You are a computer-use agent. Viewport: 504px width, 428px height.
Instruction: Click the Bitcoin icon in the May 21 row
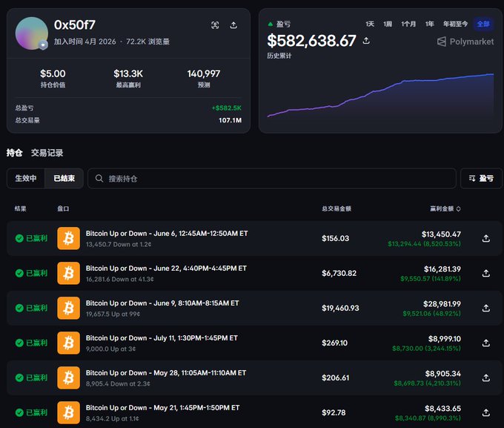tap(68, 412)
